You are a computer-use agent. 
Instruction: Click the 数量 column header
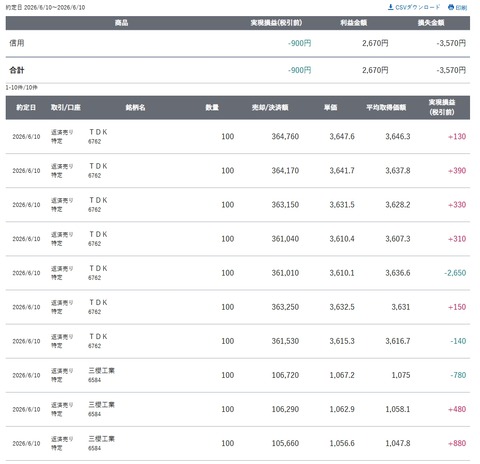tap(212, 107)
